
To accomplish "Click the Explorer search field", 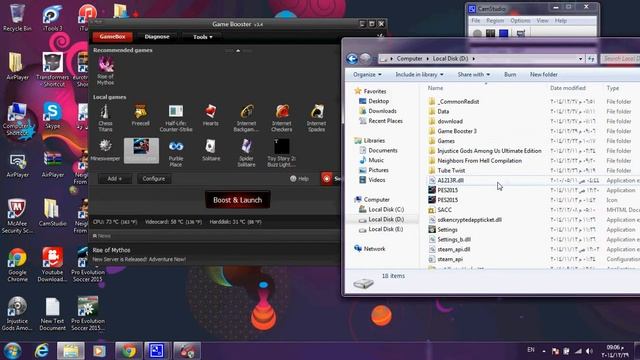I will [x=620, y=59].
